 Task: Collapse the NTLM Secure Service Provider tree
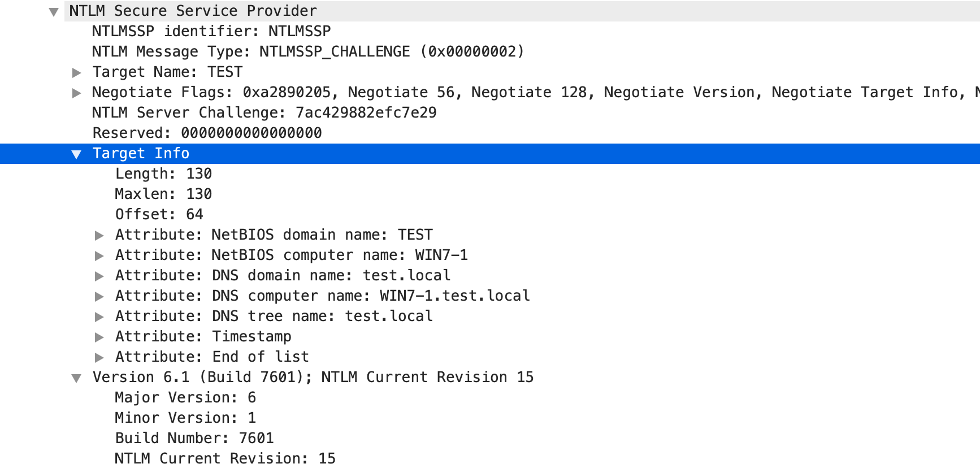54,12
